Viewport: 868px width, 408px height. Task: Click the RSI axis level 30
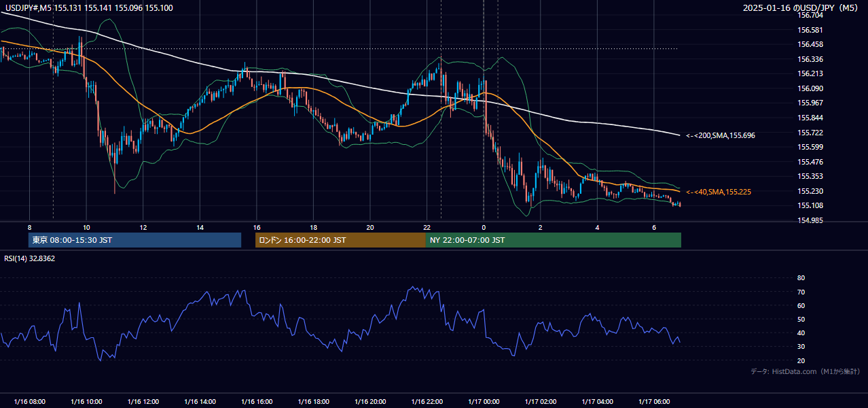coord(801,347)
